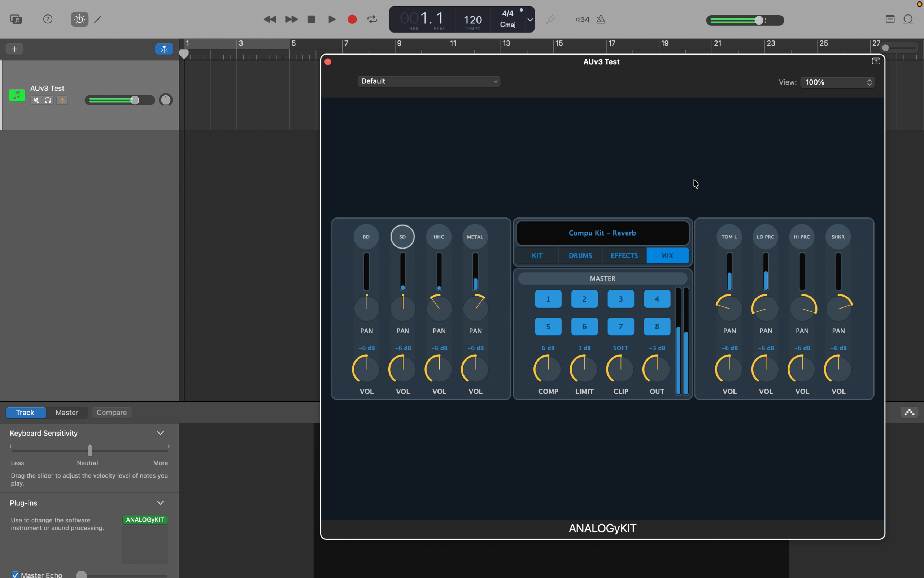Toggle the Catch playhead button

(164, 49)
